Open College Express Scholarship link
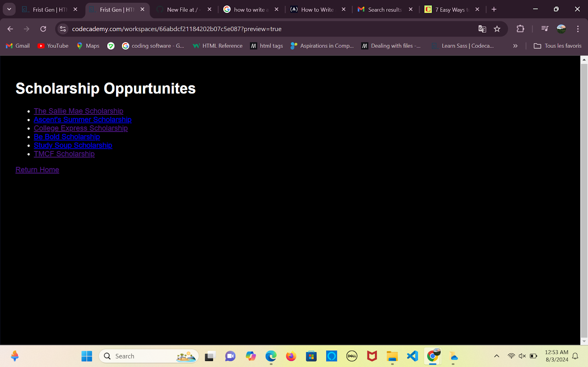This screenshot has height=367, width=588. pos(81,128)
